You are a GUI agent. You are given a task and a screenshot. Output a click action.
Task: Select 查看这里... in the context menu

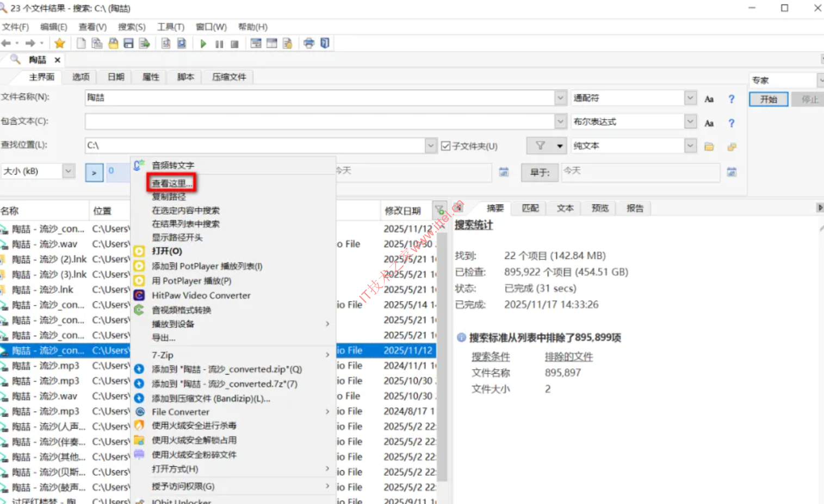[x=171, y=183]
